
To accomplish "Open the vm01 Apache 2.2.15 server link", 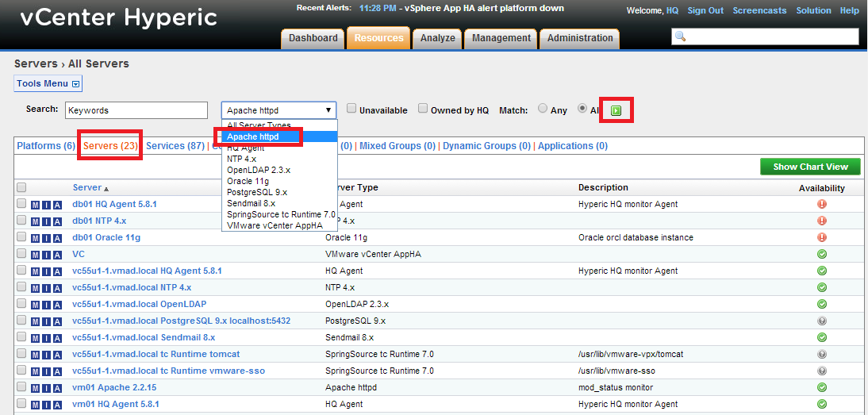I will click(114, 387).
